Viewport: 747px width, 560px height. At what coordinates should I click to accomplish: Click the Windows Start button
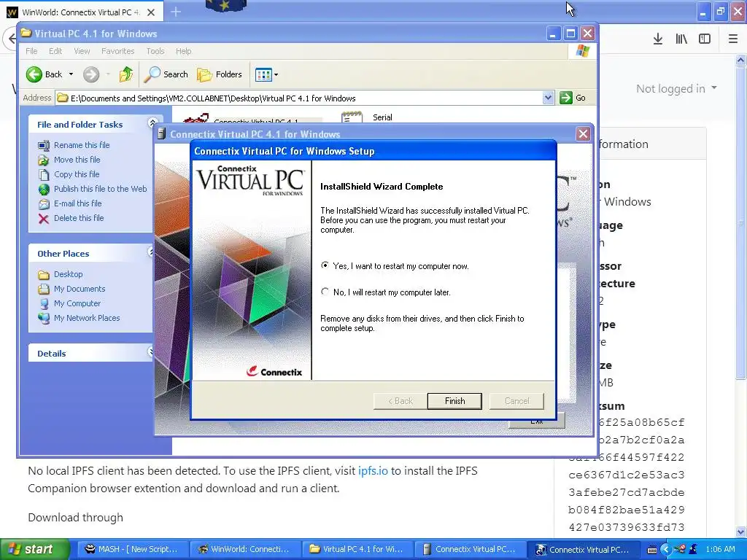[34, 549]
